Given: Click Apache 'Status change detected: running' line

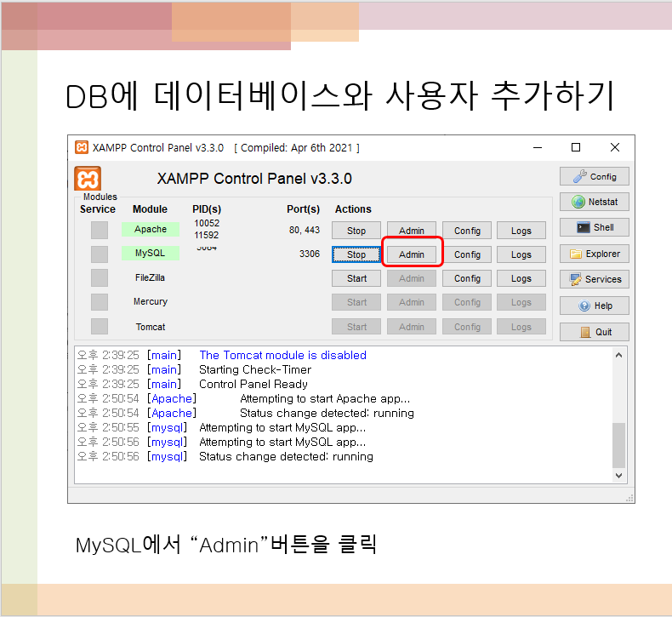Looking at the screenshot, I should [327, 413].
